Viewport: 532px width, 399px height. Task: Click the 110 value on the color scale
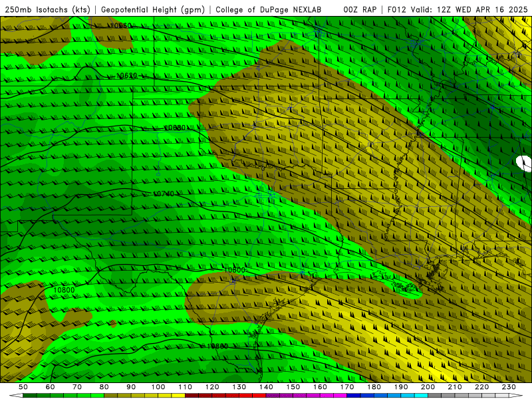pos(186,387)
